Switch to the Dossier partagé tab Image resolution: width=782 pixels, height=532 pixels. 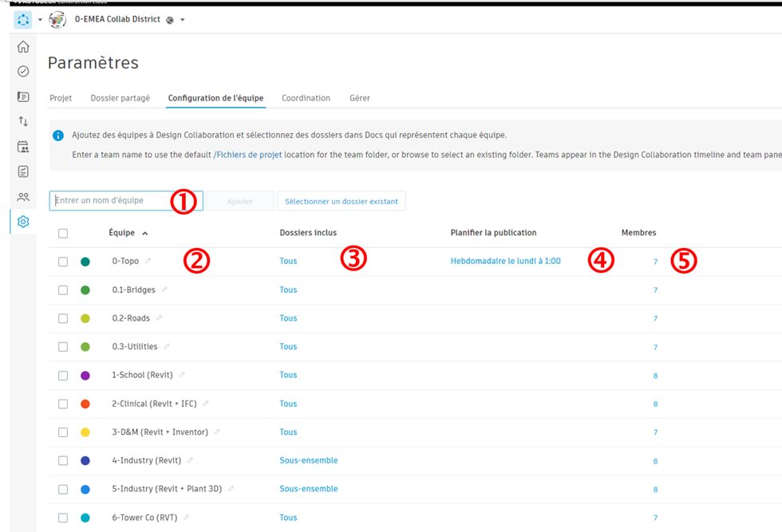click(120, 98)
